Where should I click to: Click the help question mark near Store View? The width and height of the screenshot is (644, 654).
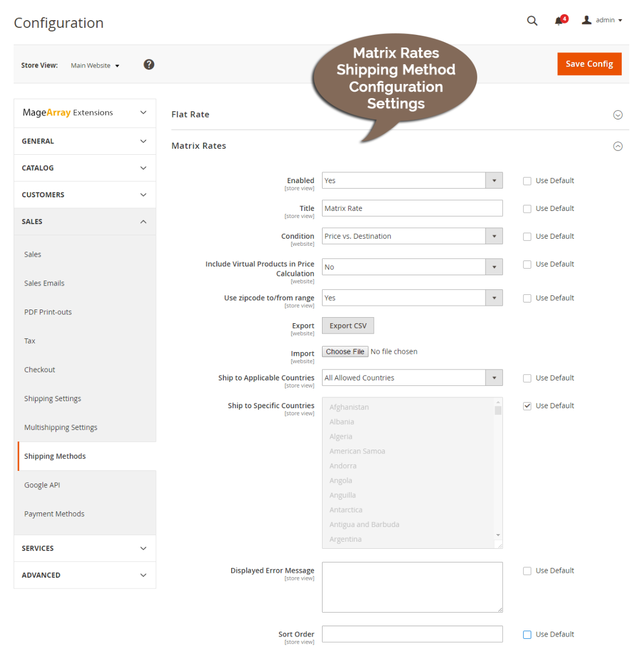tap(149, 64)
